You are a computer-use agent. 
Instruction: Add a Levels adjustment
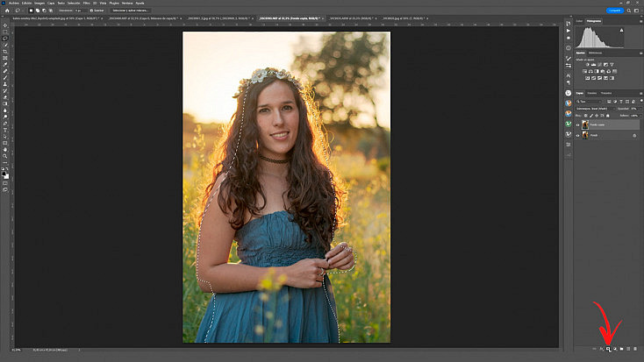pyautogui.click(x=593, y=65)
